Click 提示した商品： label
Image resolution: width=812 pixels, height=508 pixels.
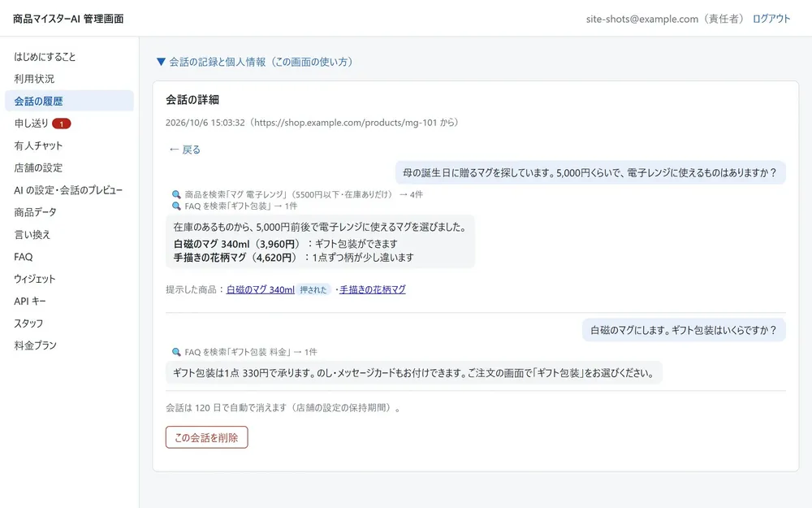195,290
